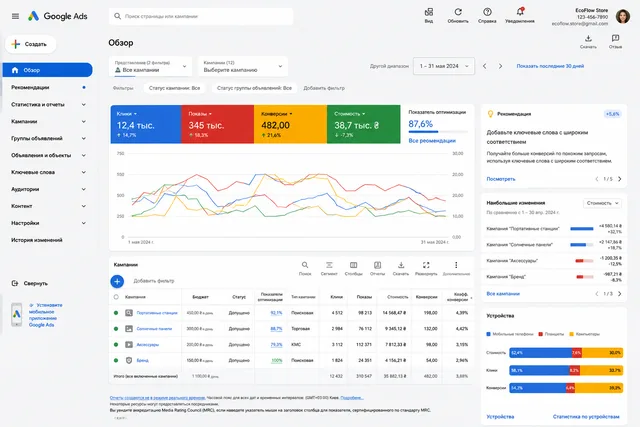The height and width of the screenshot is (427, 640).
Task: Open the Портативные станции campaign link
Action: [x=157, y=313]
